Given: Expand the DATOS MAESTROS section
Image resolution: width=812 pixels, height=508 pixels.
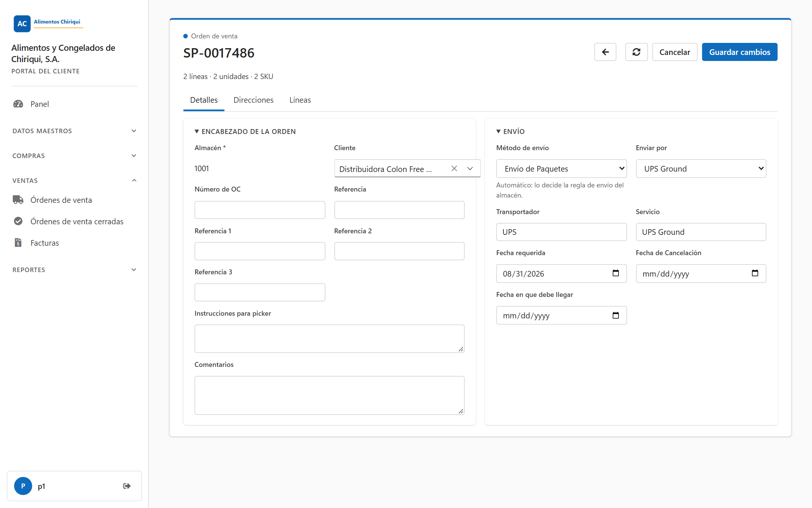Looking at the screenshot, I should tap(74, 131).
